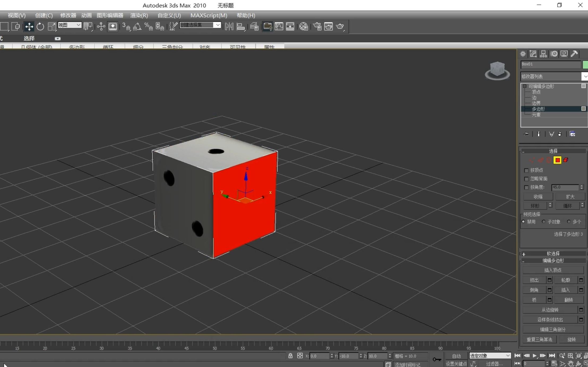This screenshot has height=367, width=588.
Task: Click the configure modifier sets icon
Action: pyautogui.click(x=572, y=134)
